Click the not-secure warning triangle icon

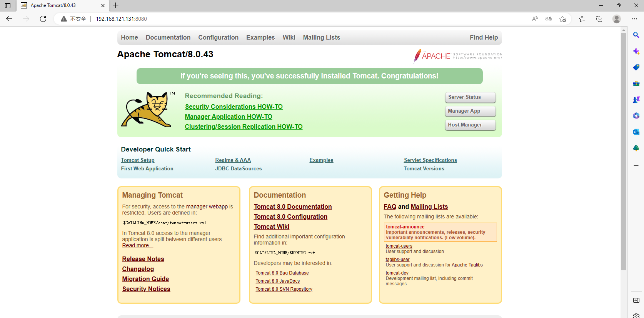pos(64,19)
